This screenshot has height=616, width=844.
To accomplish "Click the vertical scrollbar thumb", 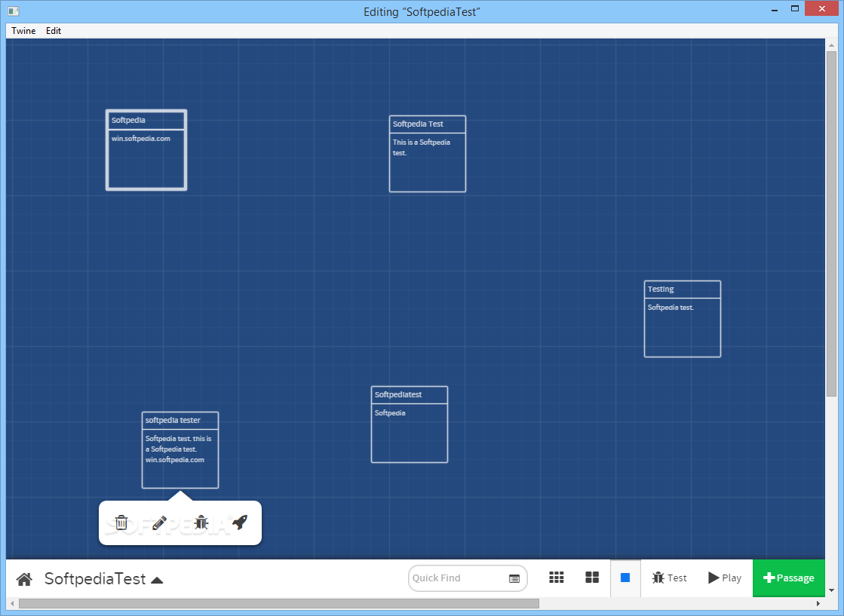I will [832, 224].
